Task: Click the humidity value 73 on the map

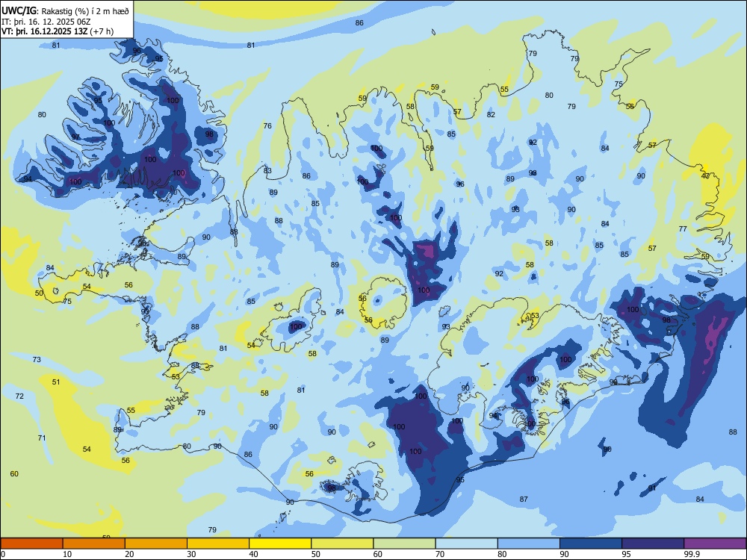Action: coord(37,360)
